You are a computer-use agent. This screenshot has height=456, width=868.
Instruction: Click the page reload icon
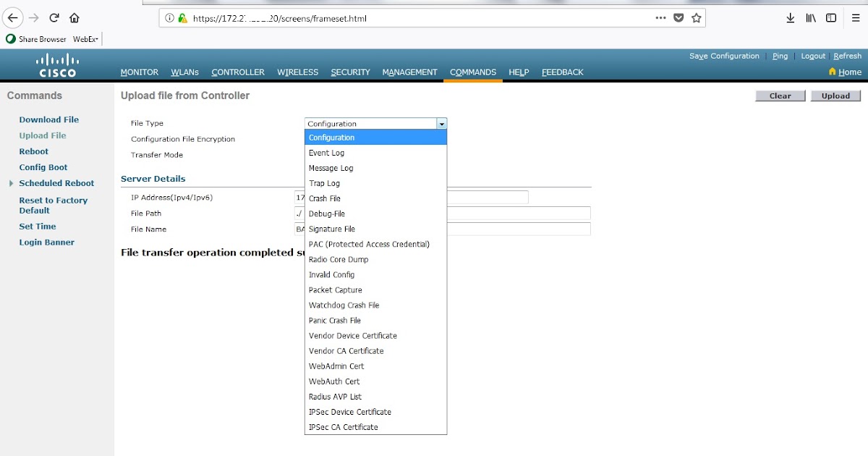point(53,17)
